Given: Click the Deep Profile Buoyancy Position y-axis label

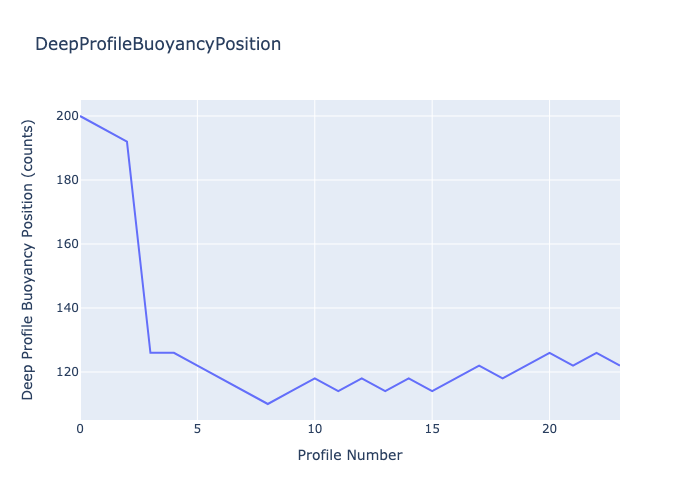Looking at the screenshot, I should (x=28, y=260).
